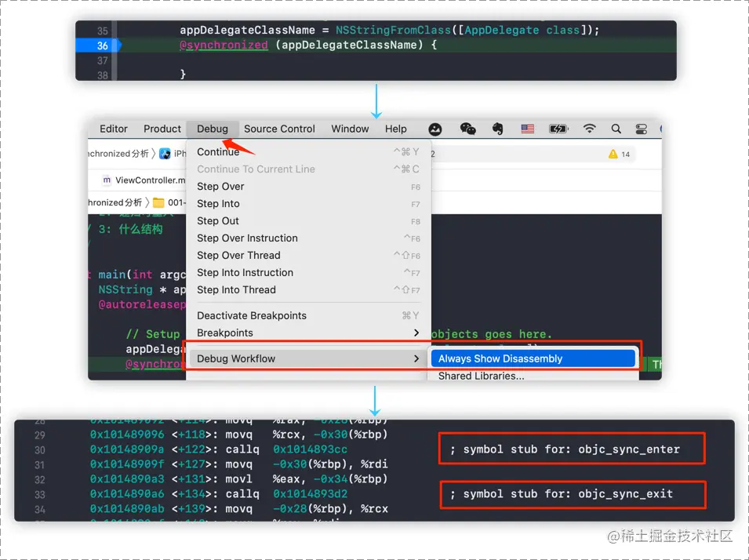Click line number 35 in gutter

[102, 31]
